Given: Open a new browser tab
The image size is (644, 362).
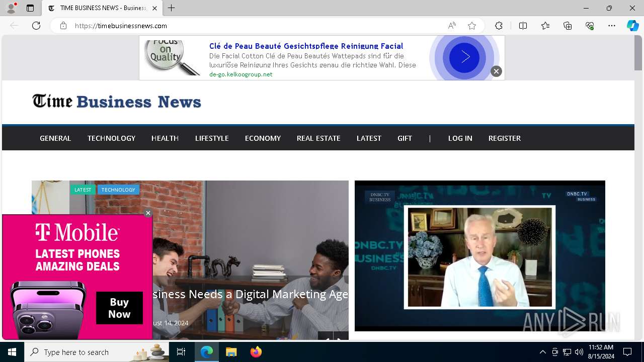Looking at the screenshot, I should pos(172,8).
